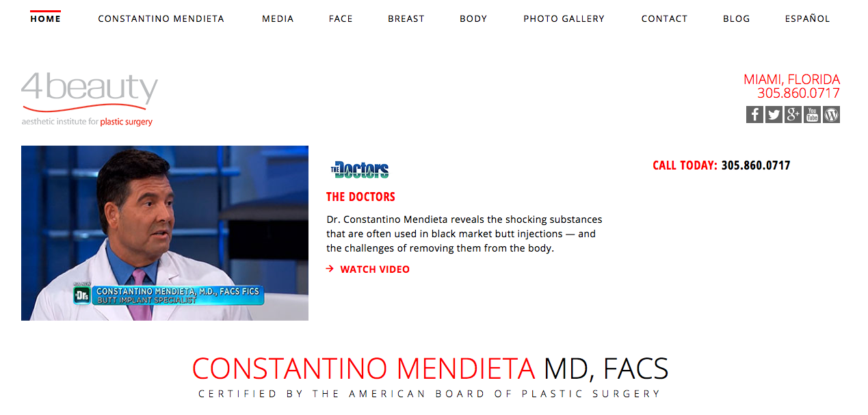Open the Body menu
Viewport: 868px width, 415px height.
(473, 18)
